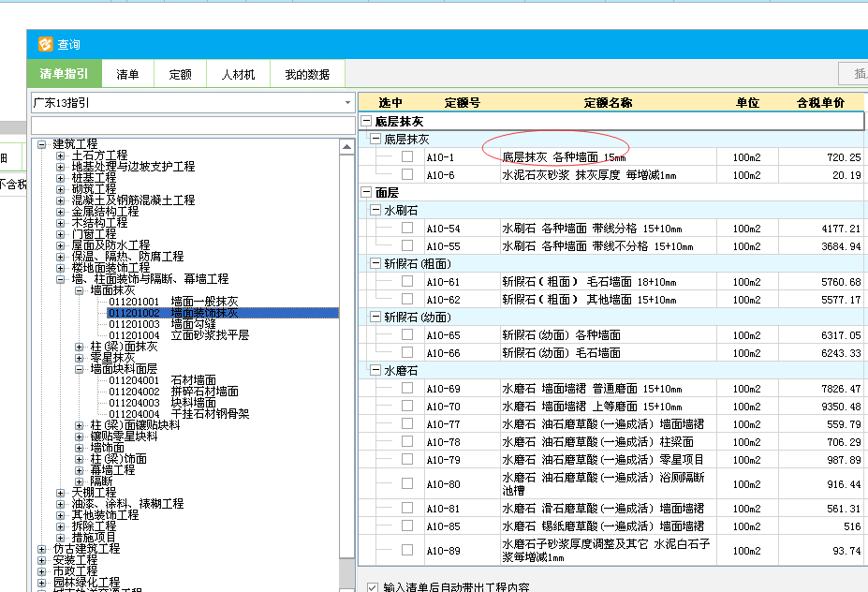Open the 我的数据 tab
Image resolution: width=868 pixels, height=592 pixels.
[307, 74]
